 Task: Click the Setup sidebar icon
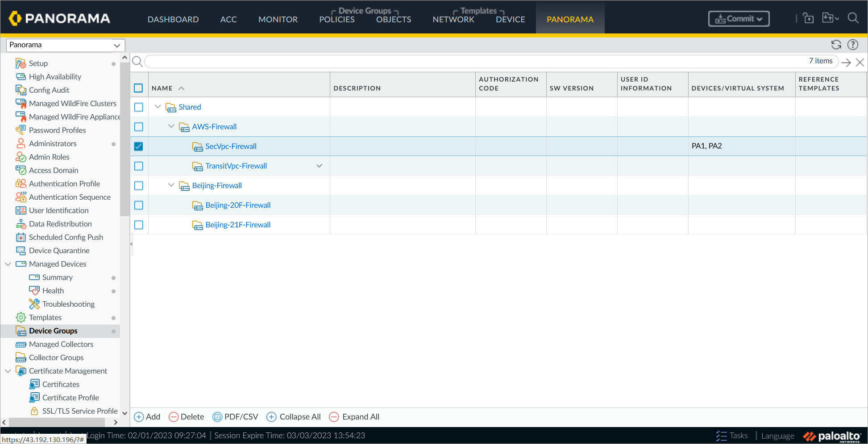coord(21,63)
